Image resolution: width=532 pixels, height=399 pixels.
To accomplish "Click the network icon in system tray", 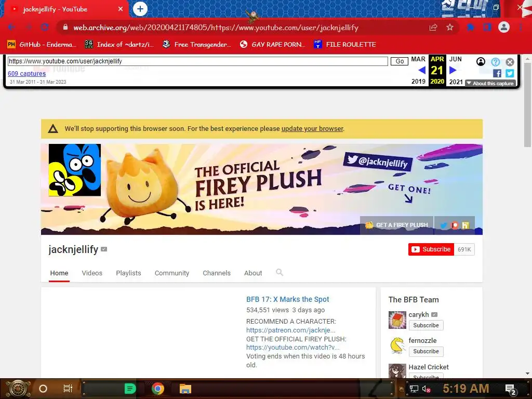I will [414, 389].
